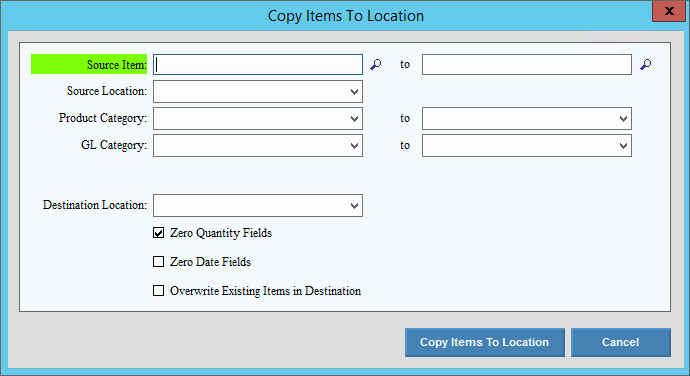Open Source Item lookup magnifier icon

[x=376, y=65]
